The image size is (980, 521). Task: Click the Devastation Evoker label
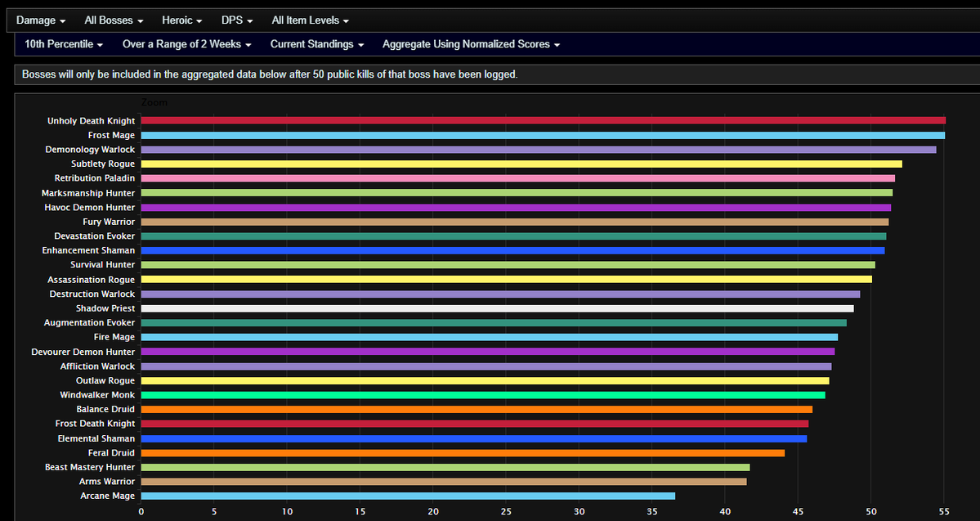click(x=94, y=236)
